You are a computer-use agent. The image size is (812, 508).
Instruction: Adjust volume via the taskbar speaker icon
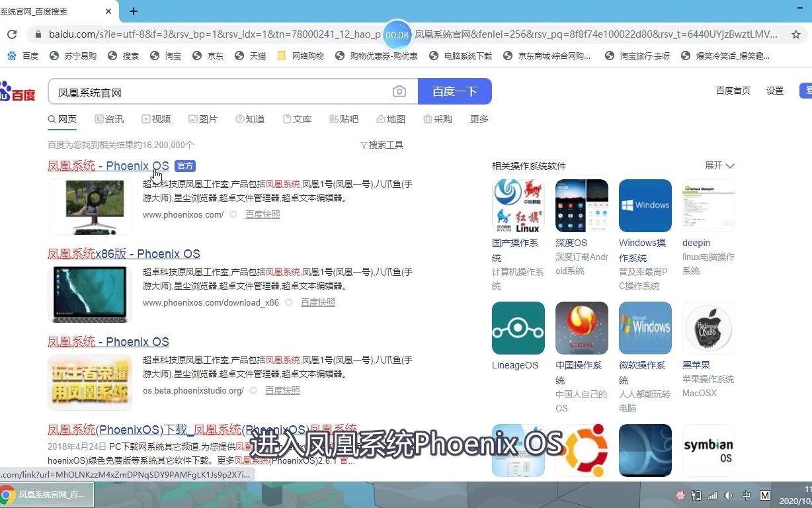[729, 495]
